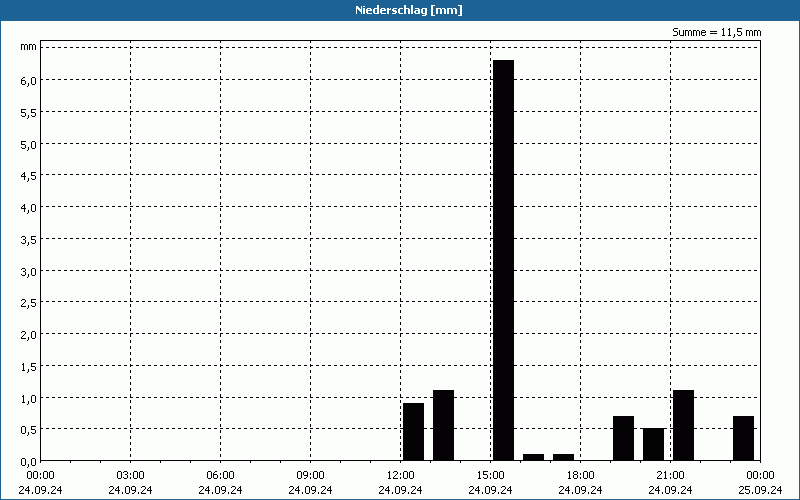Select the bar right after 21:00
This screenshot has width=800, height=500.
[684, 426]
